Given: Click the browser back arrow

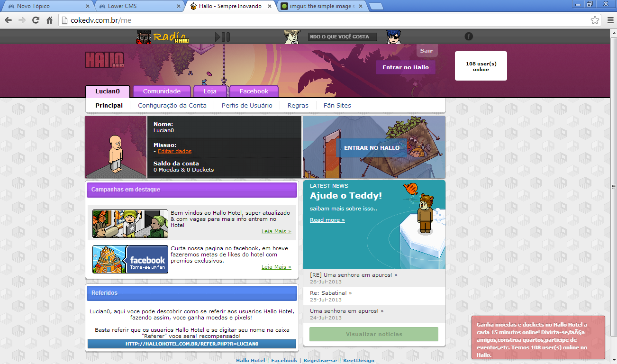Looking at the screenshot, I should (x=8, y=20).
